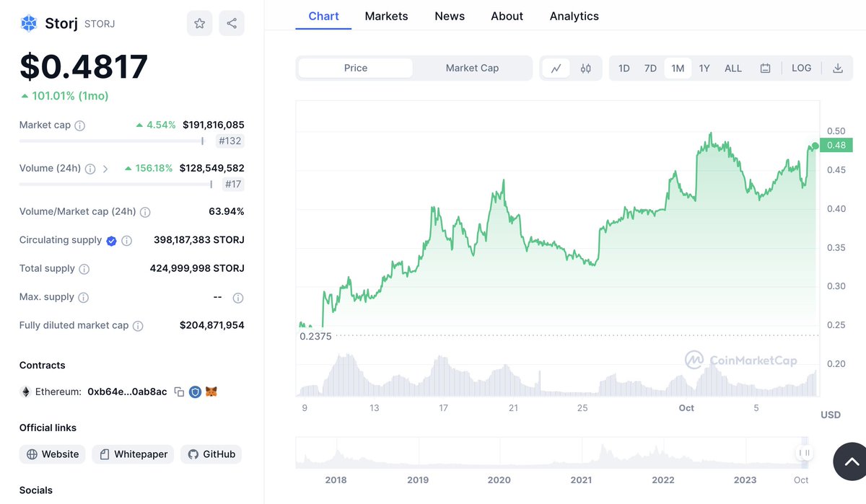This screenshot has width=866, height=504.
Task: Set chart range to 1M
Action: coord(678,68)
